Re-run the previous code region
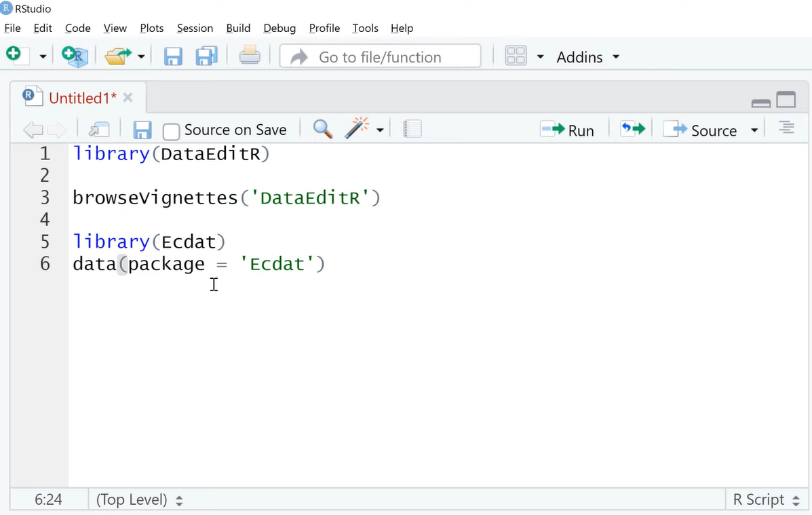 (633, 129)
